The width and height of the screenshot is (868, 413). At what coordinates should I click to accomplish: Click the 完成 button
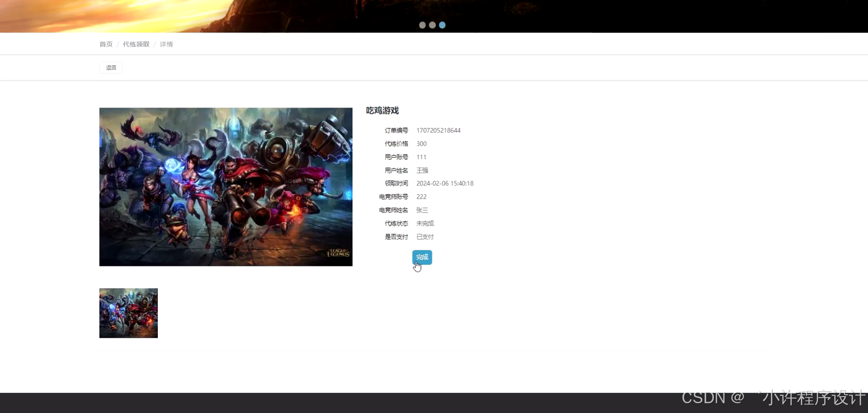click(x=422, y=257)
